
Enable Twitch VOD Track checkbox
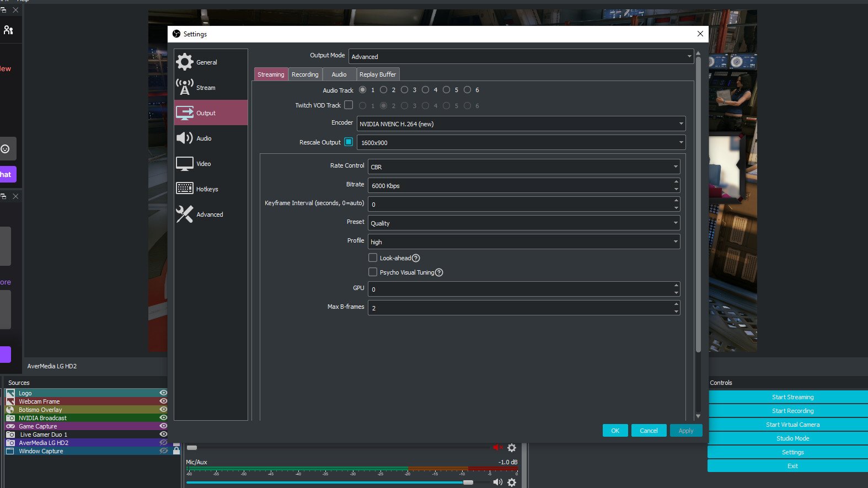click(349, 105)
